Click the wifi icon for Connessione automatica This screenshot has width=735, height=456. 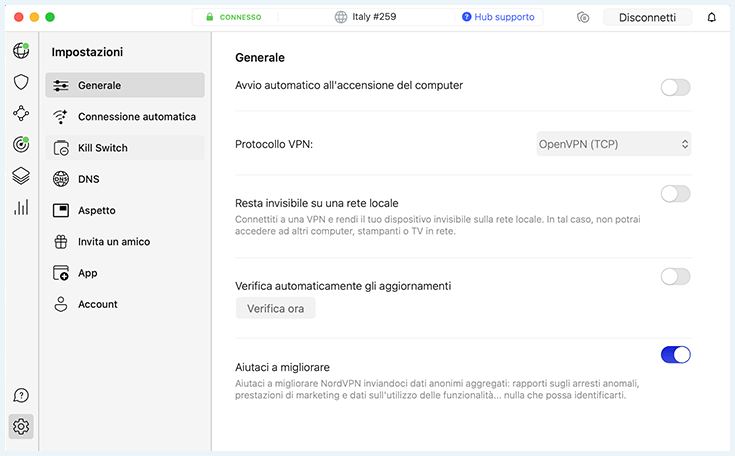(x=60, y=117)
